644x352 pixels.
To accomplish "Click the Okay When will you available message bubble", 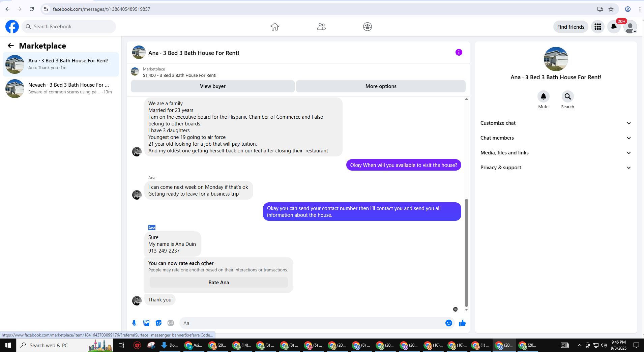I will [x=404, y=165].
